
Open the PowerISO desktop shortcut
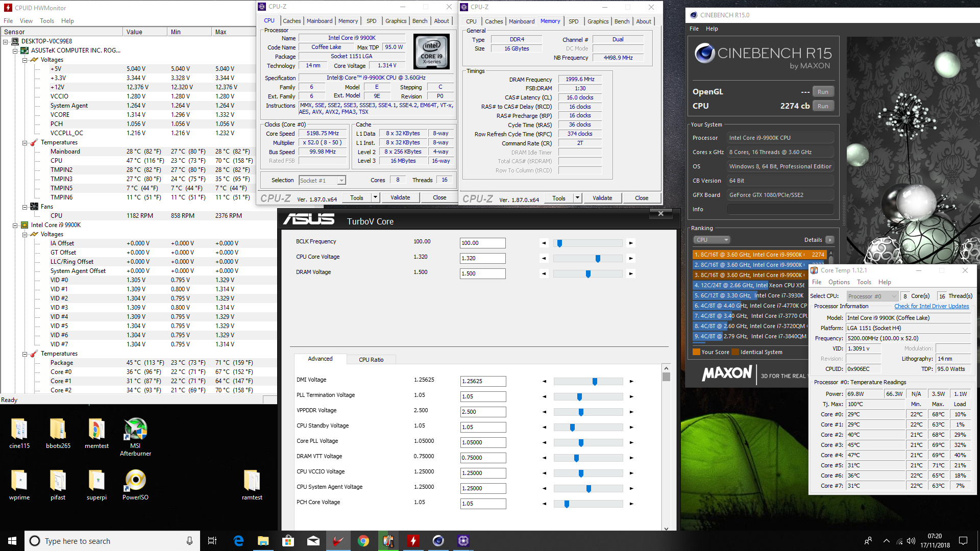point(135,481)
